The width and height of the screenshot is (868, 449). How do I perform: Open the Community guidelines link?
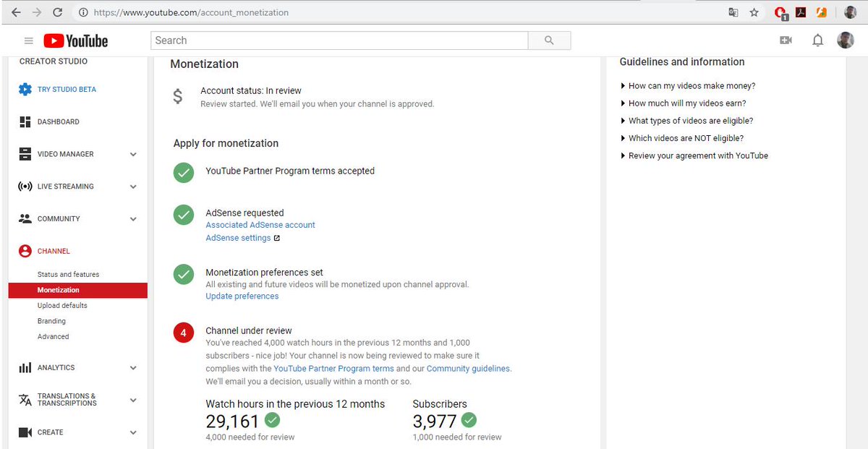tap(468, 369)
